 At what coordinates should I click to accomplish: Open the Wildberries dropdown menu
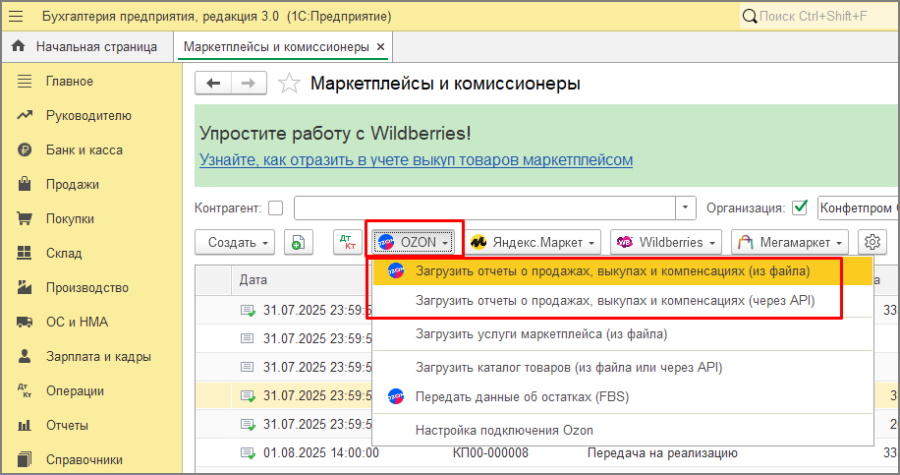tap(665, 242)
